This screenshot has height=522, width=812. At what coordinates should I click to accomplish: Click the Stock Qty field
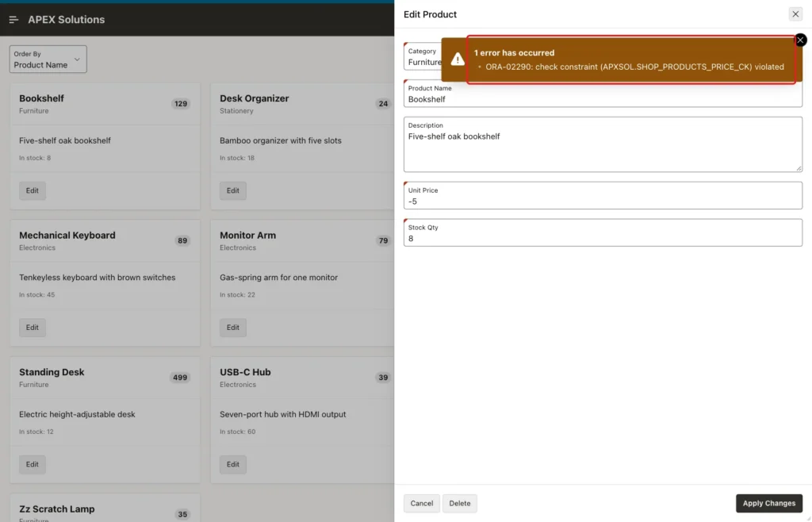click(603, 233)
